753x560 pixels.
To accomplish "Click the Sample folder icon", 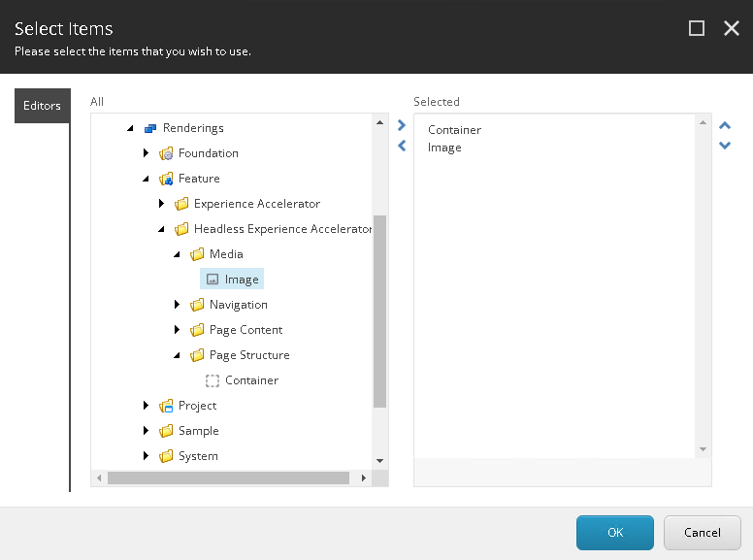I will point(166,431).
